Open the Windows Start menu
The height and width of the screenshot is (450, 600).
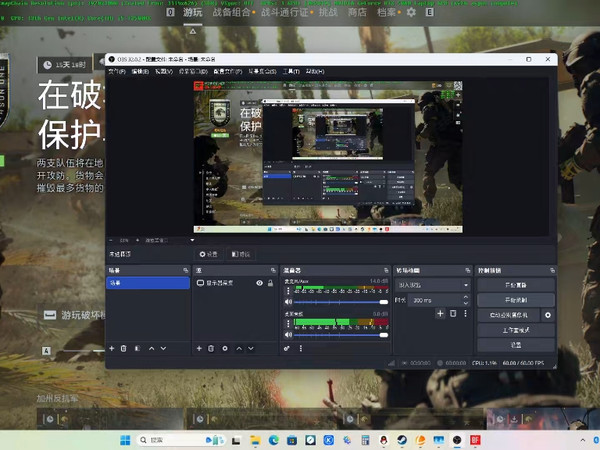point(125,440)
